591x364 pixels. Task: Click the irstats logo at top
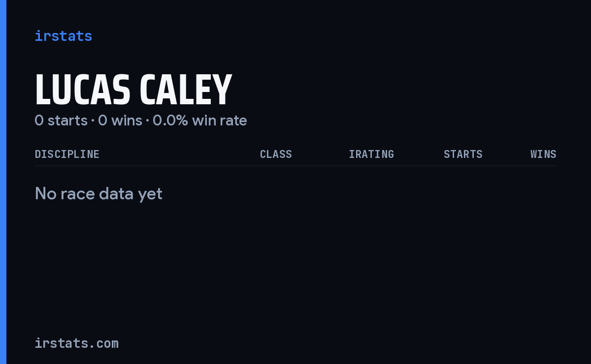[x=63, y=36]
